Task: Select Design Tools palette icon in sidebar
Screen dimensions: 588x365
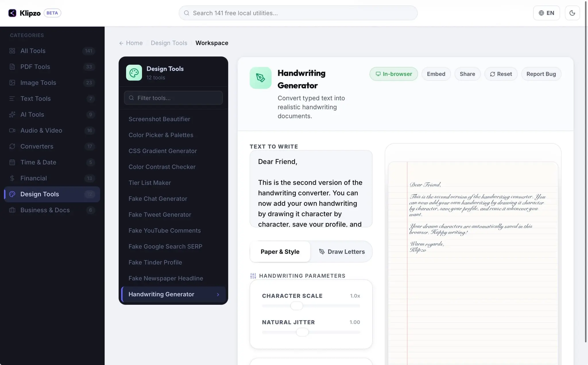Action: coord(12,194)
